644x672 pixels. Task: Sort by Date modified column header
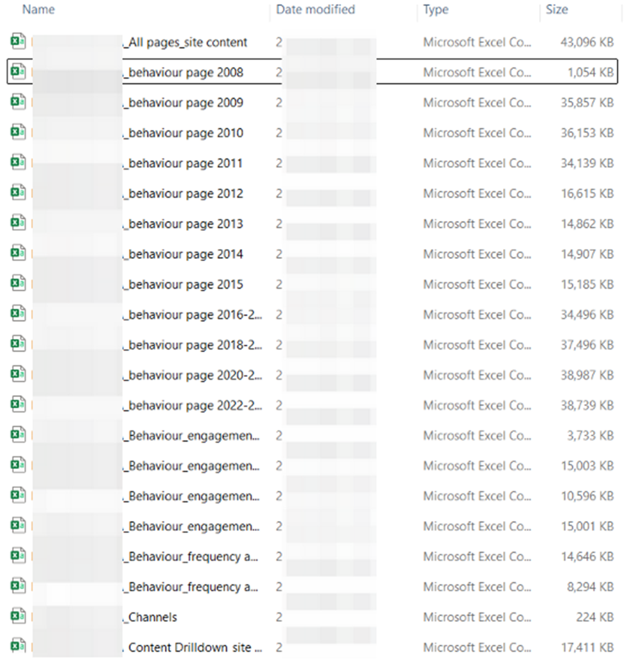315,10
